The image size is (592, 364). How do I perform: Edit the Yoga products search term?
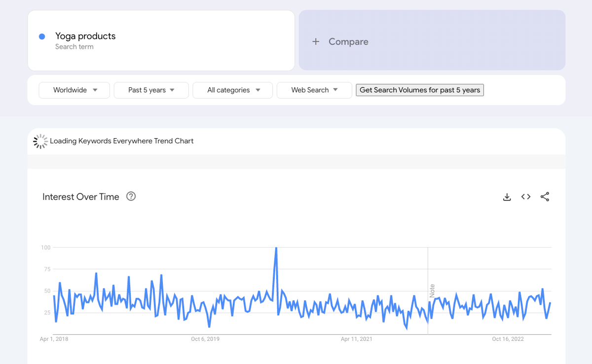click(x=161, y=40)
